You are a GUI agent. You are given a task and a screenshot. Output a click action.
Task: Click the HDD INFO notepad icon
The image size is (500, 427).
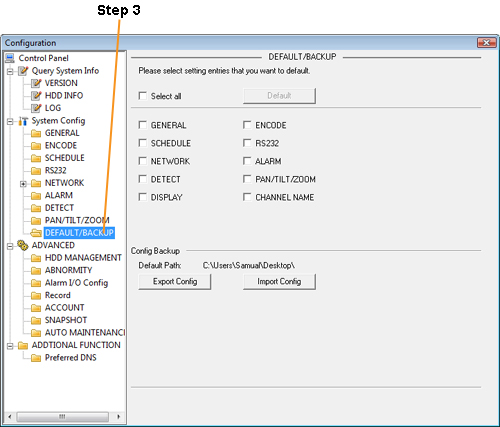tap(36, 96)
